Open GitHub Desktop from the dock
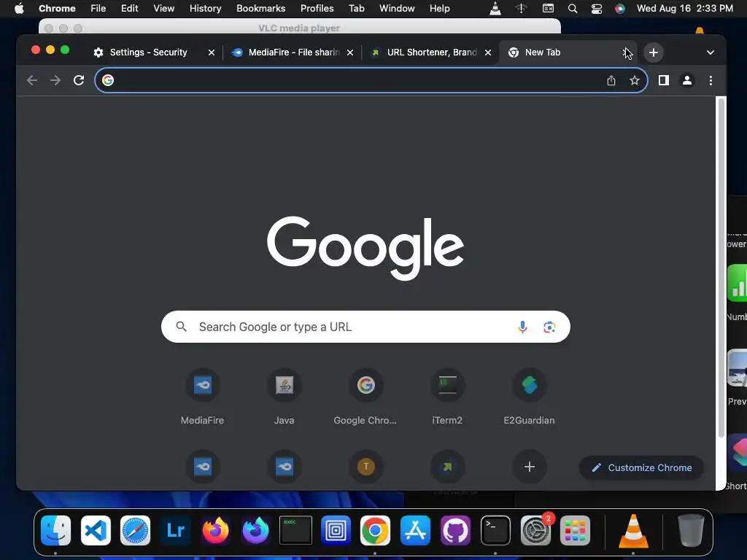Screen dimensions: 747x560 (455, 531)
